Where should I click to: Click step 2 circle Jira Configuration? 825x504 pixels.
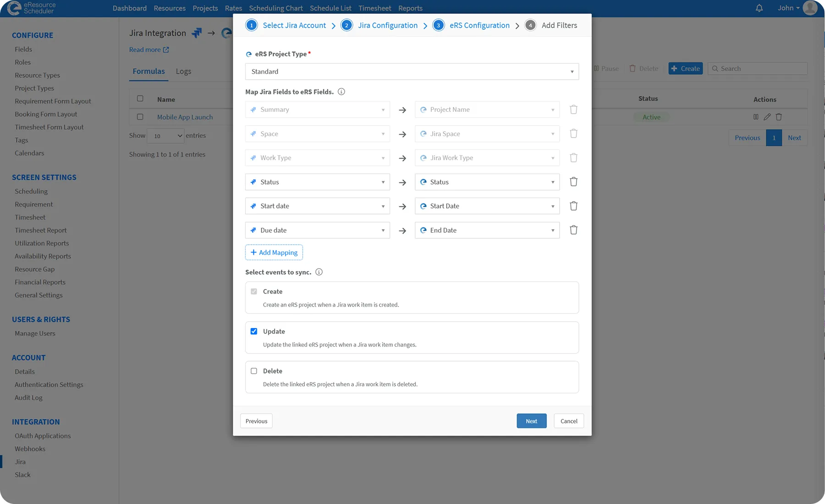[x=346, y=25]
